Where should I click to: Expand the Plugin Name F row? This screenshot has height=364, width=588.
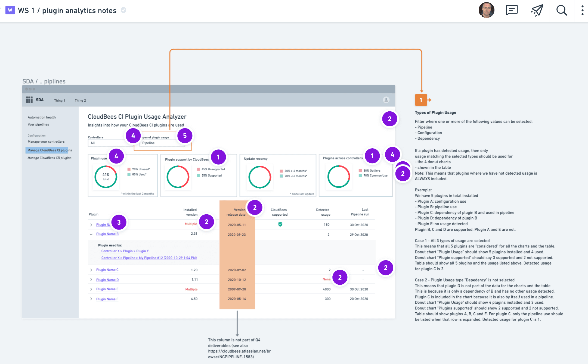click(91, 299)
